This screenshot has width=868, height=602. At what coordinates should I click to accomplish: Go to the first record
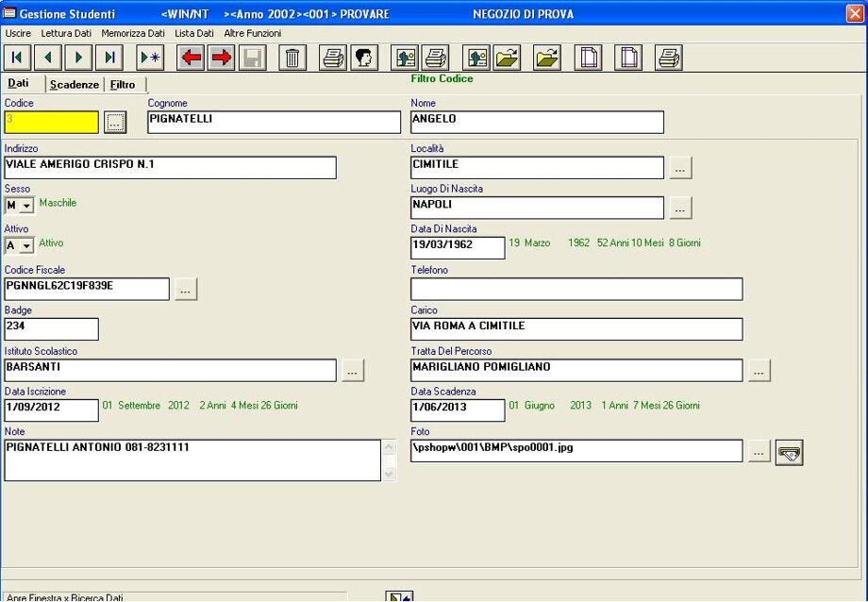17,58
